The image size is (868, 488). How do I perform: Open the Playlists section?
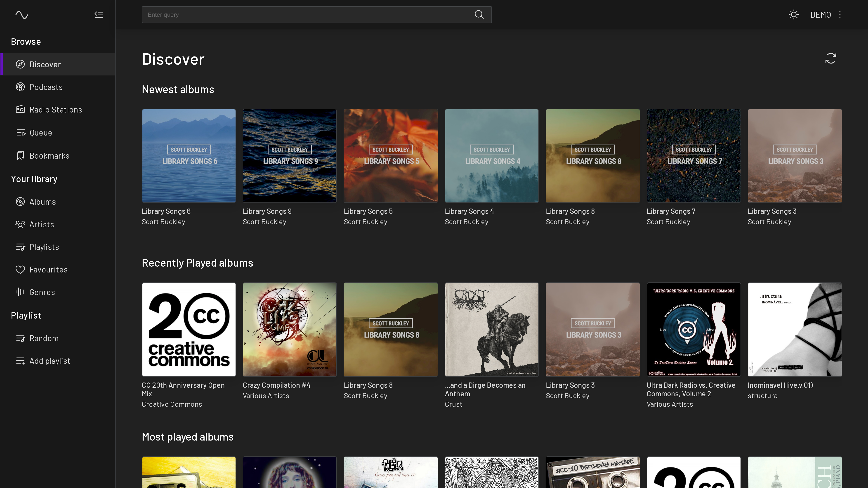pos(44,247)
